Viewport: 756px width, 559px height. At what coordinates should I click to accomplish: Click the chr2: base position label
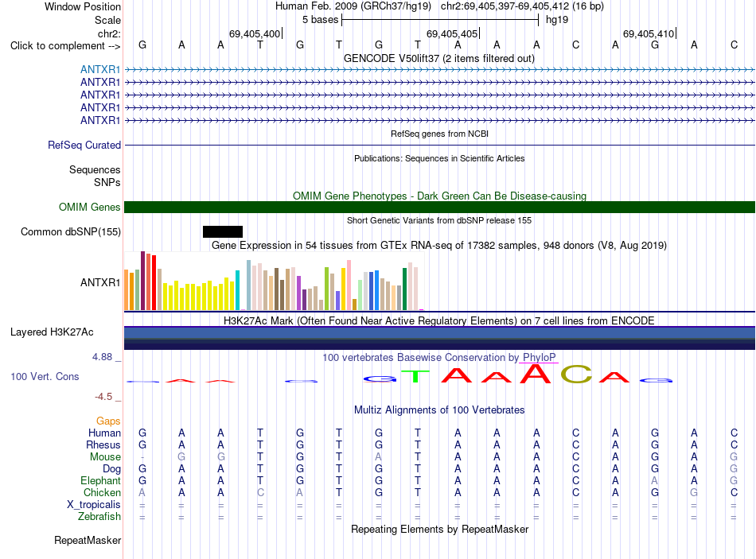pyautogui.click(x=109, y=33)
